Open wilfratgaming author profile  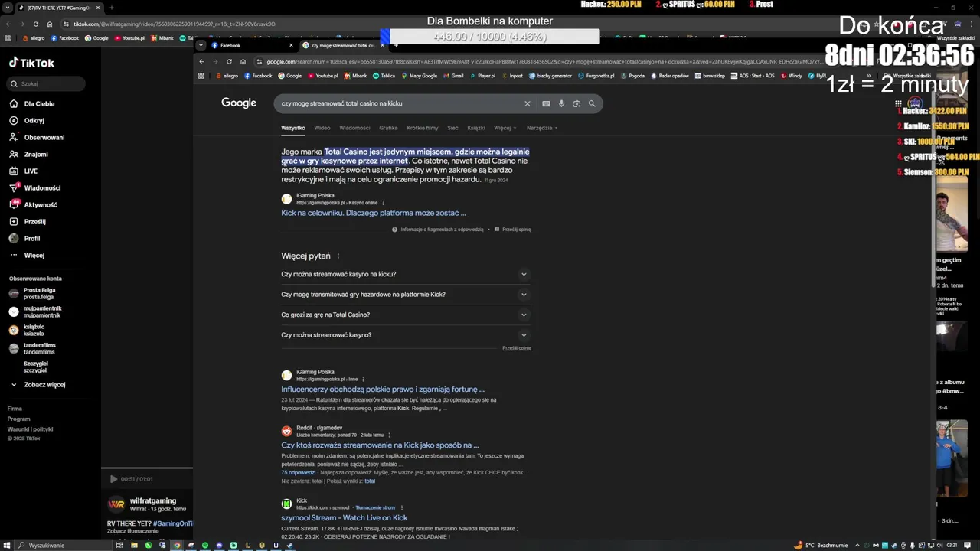(153, 500)
